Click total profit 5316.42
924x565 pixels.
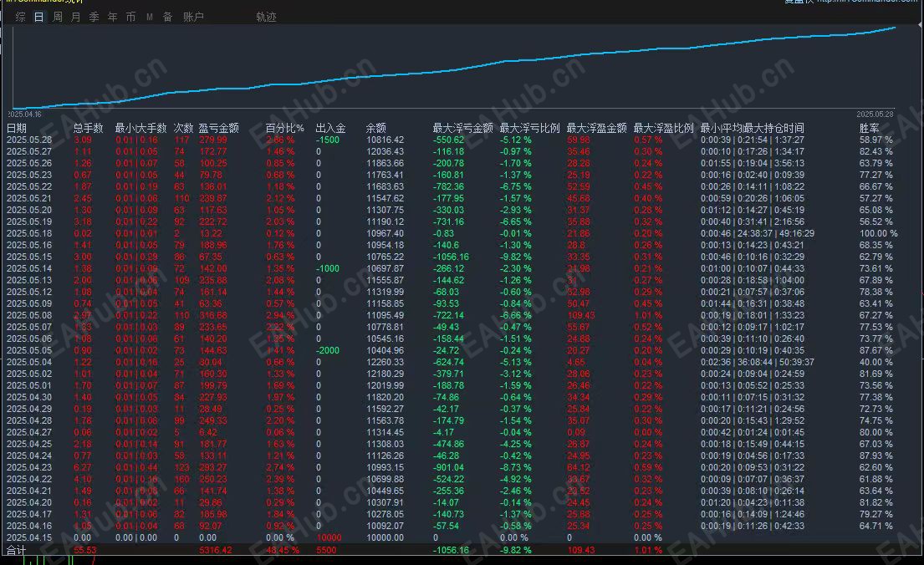pyautogui.click(x=216, y=550)
